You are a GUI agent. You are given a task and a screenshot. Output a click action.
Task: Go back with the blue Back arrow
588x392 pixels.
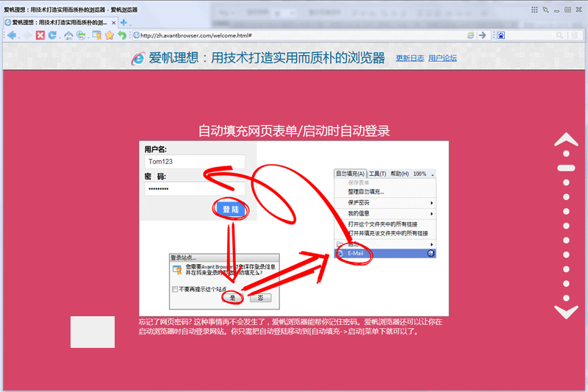[12, 35]
